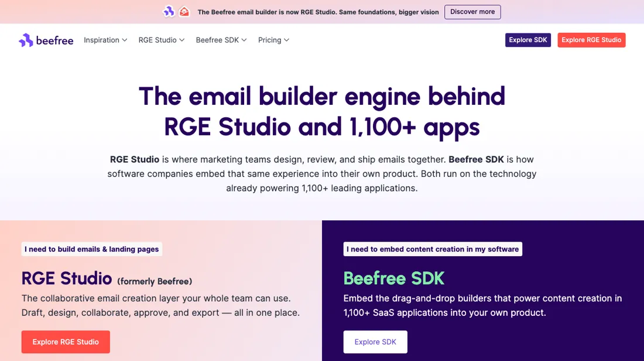
Task: Click the red Explore RGE Studio header button
Action: (x=591, y=40)
